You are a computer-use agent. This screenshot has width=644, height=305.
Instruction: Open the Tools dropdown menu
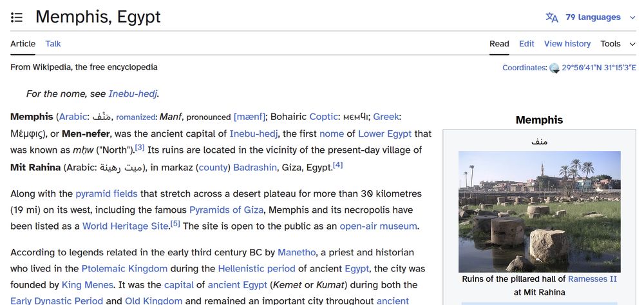618,44
